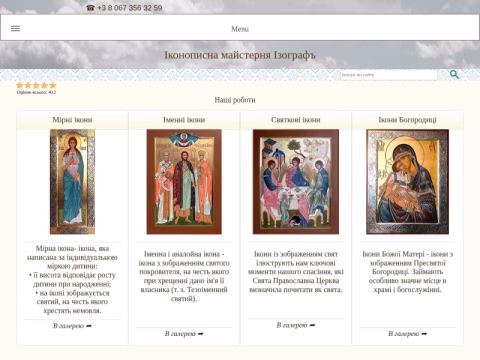
Task: Open the Мірні ікони category heading
Action: point(72,120)
